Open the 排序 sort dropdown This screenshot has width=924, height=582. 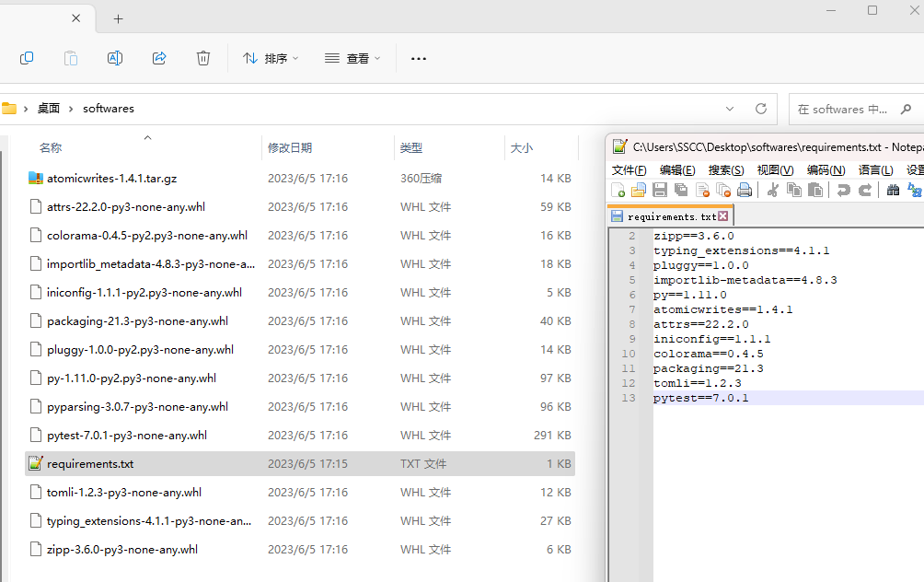(271, 58)
